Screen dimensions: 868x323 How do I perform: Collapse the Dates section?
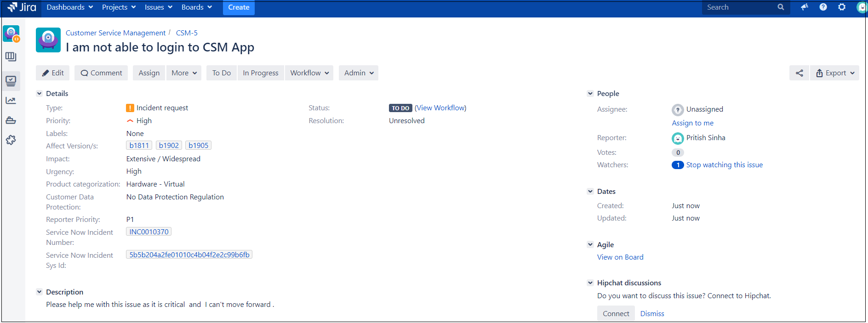[x=590, y=192]
